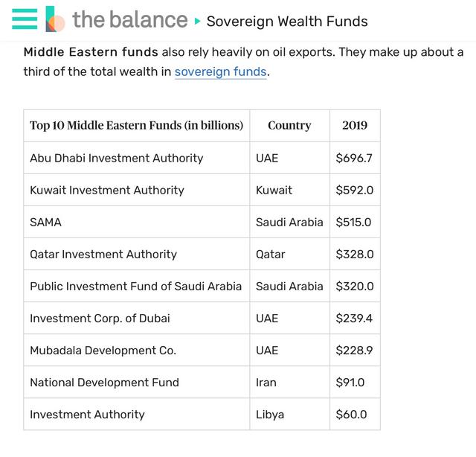Open the Sovereign Wealth Funds breadcrumb

point(287,22)
